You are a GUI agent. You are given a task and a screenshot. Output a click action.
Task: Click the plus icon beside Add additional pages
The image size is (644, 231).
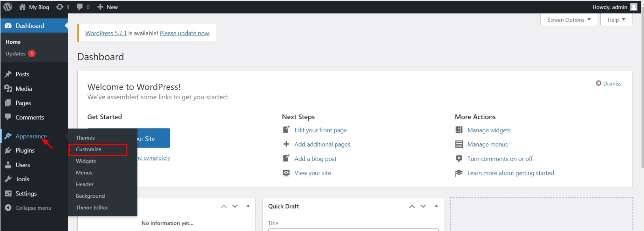point(286,144)
